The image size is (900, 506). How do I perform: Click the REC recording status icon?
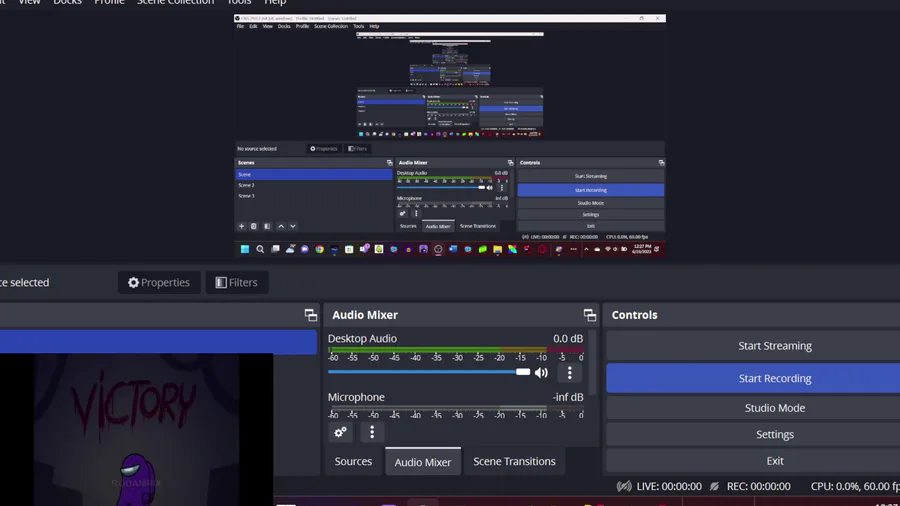(714, 486)
